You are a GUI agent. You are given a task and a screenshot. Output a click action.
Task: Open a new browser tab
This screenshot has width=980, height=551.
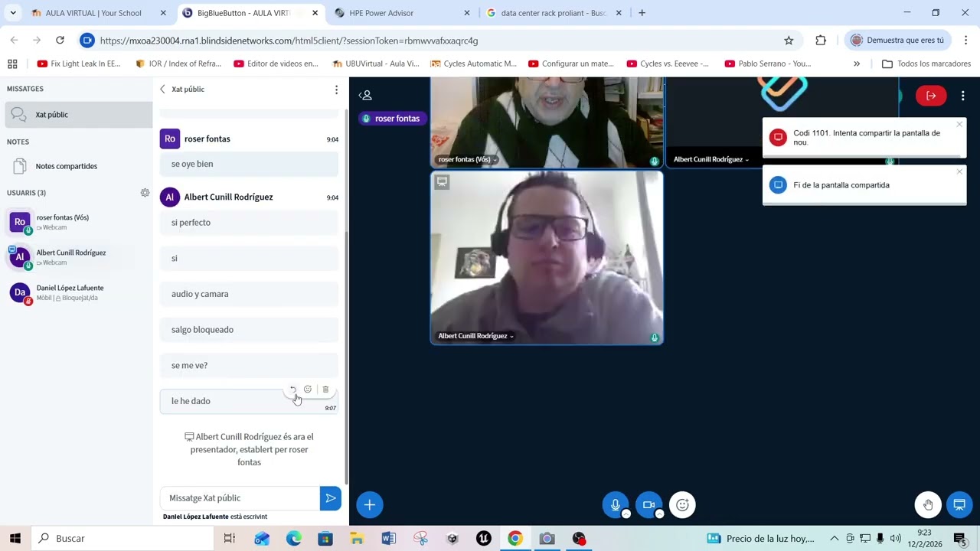(x=642, y=13)
